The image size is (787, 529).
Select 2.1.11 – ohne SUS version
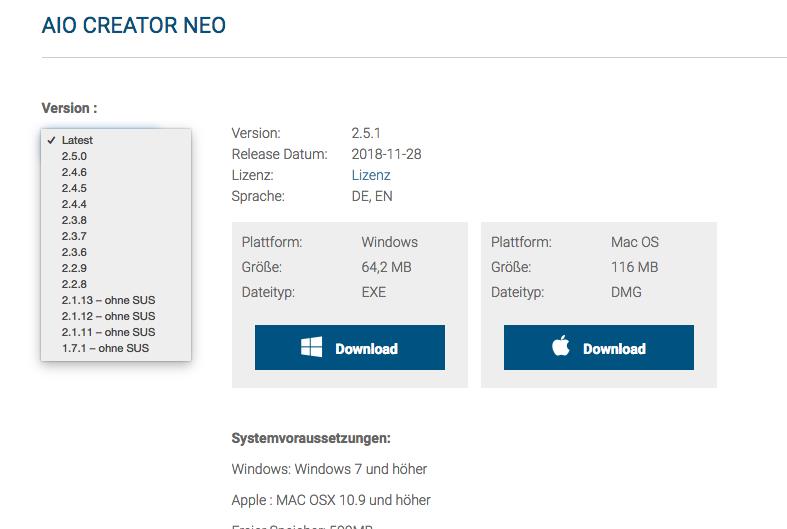(x=116, y=332)
